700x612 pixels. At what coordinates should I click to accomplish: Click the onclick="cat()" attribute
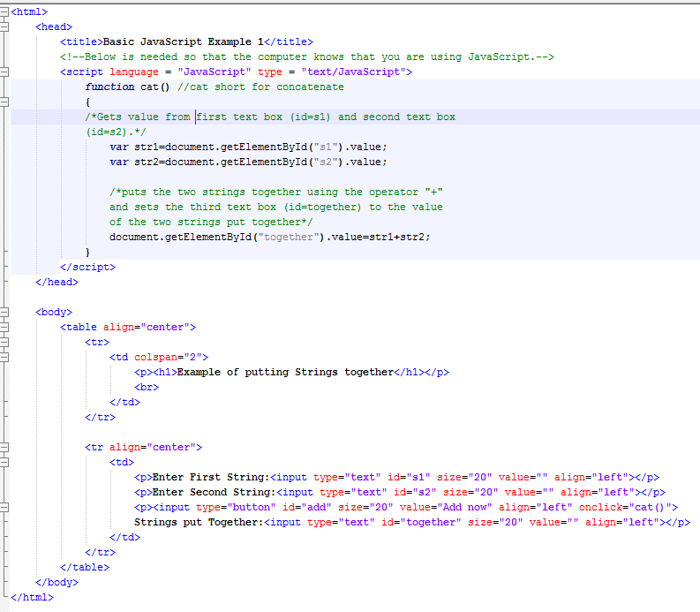click(625, 508)
